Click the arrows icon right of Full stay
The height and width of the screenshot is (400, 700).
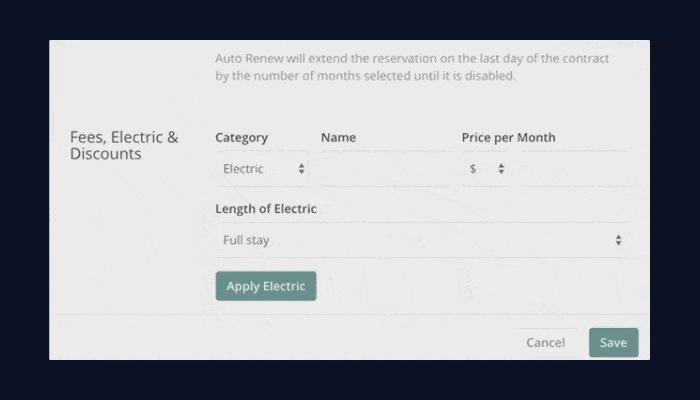(x=618, y=240)
